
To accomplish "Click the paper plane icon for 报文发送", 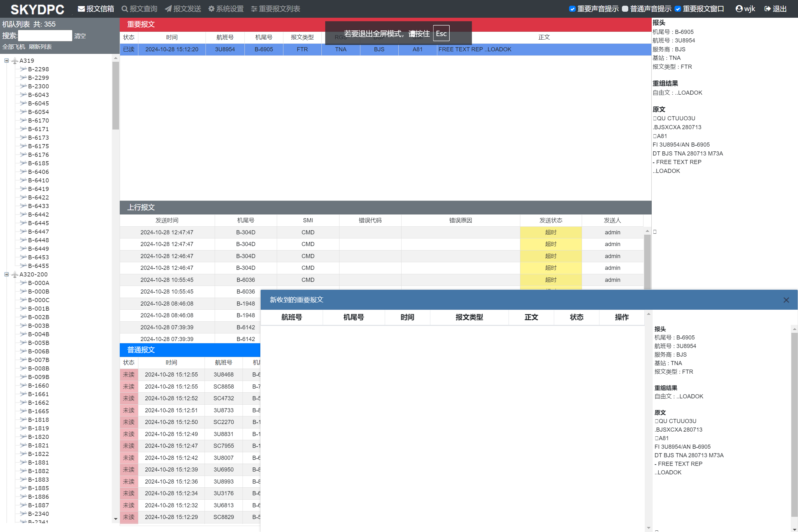I will (x=168, y=9).
